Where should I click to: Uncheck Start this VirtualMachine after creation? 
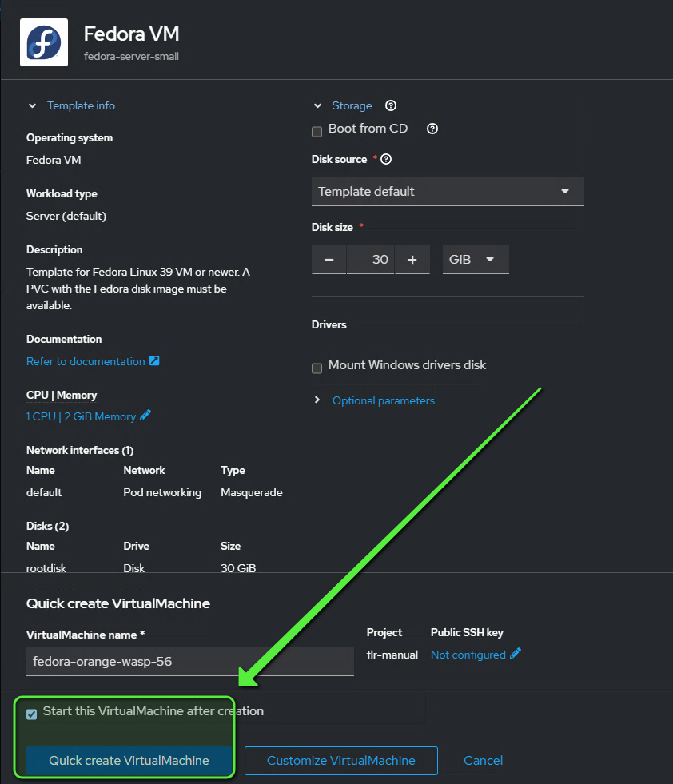[31, 714]
